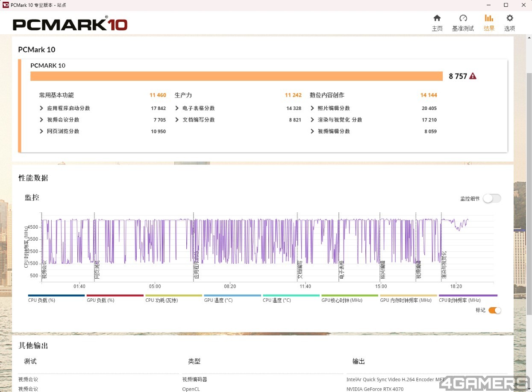Click the 性能数据 section heading
This screenshot has height=392, width=532.
point(33,178)
